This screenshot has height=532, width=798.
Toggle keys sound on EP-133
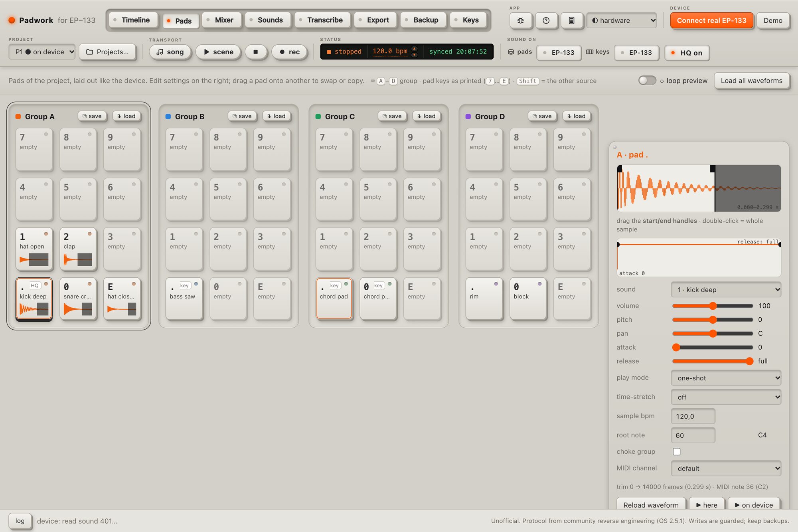pyautogui.click(x=636, y=53)
